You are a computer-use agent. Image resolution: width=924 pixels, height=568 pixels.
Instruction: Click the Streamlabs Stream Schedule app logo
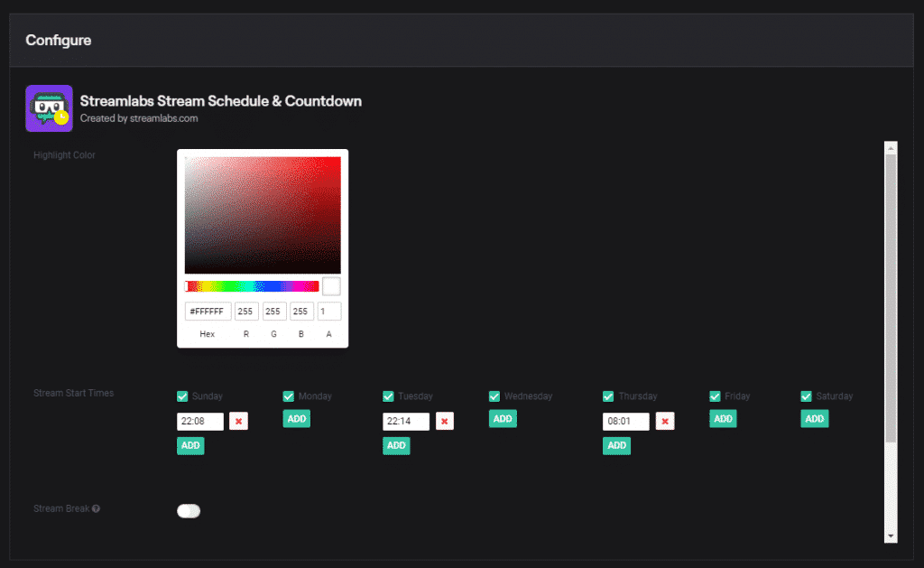49,107
